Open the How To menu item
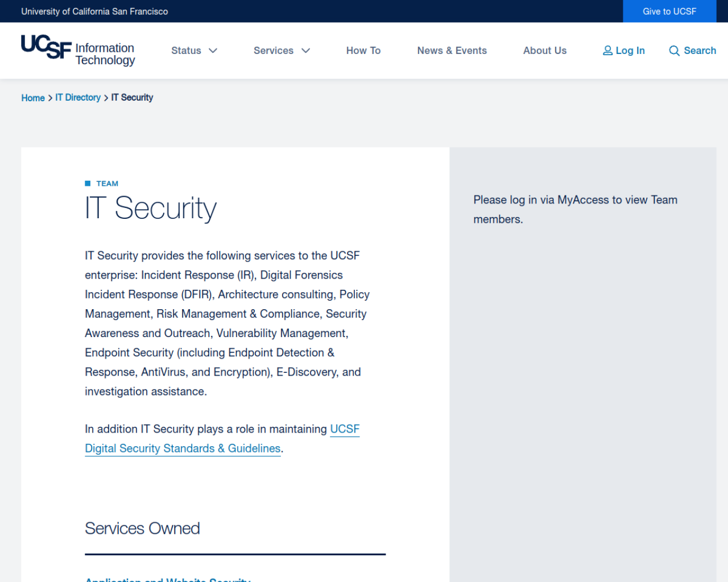Screen dimensions: 728x582 [x=363, y=51]
